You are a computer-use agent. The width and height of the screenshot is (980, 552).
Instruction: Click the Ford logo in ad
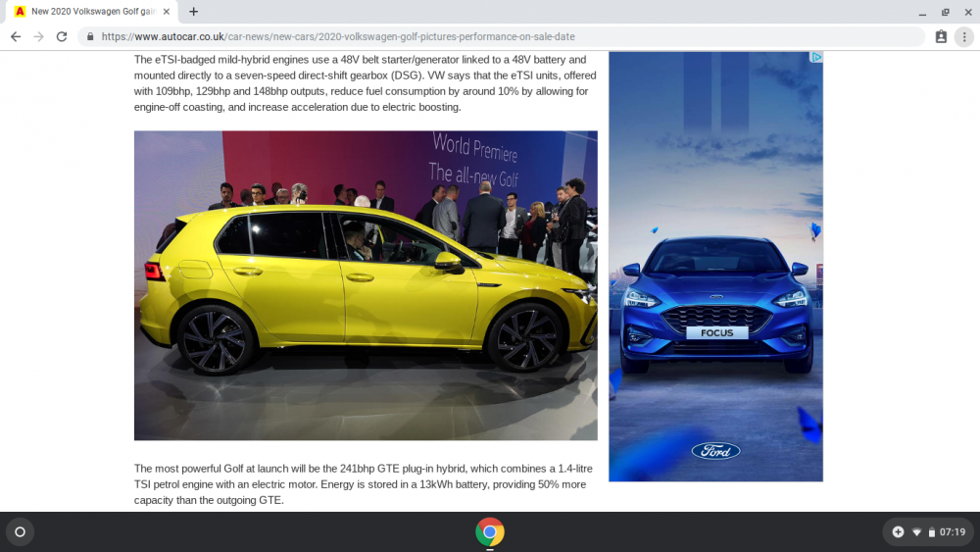point(715,451)
